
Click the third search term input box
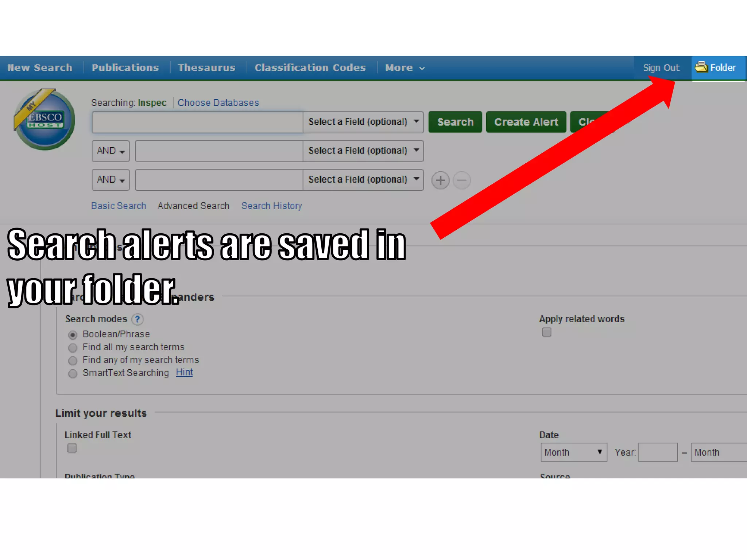tap(219, 180)
